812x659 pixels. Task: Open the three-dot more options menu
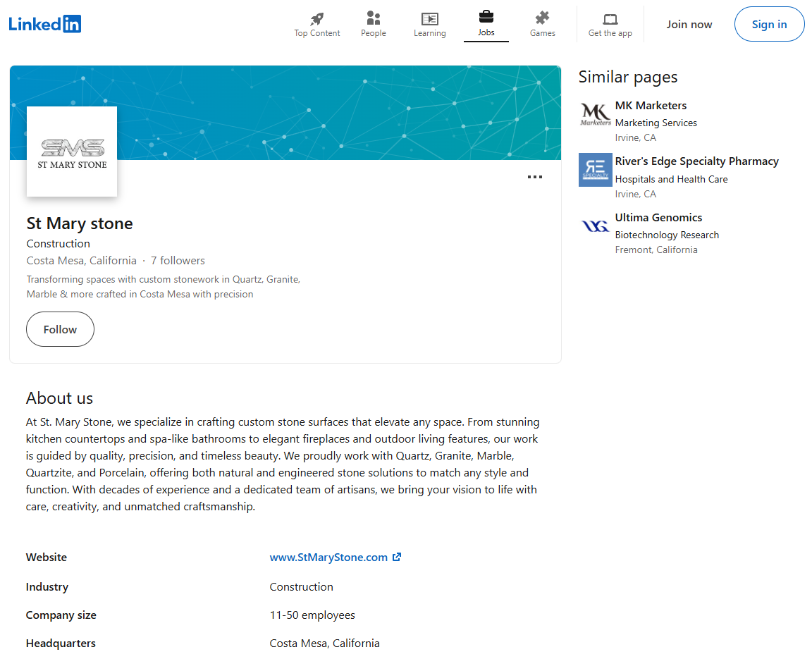[535, 177]
